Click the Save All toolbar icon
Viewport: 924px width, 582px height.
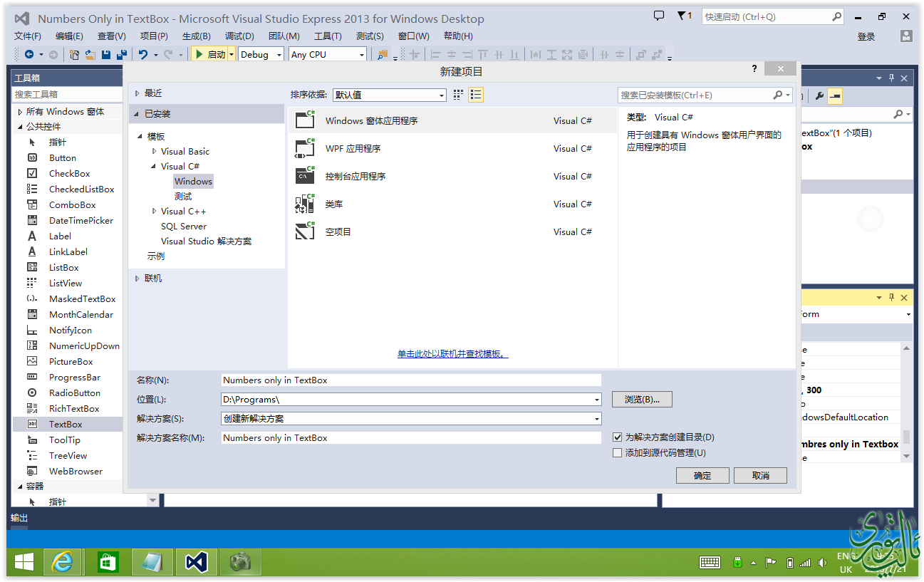coord(121,54)
